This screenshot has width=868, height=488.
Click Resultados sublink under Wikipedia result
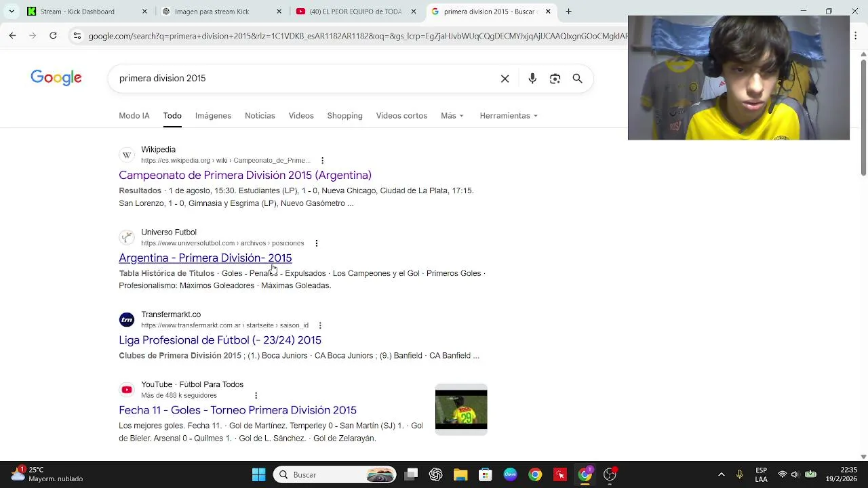(x=140, y=191)
